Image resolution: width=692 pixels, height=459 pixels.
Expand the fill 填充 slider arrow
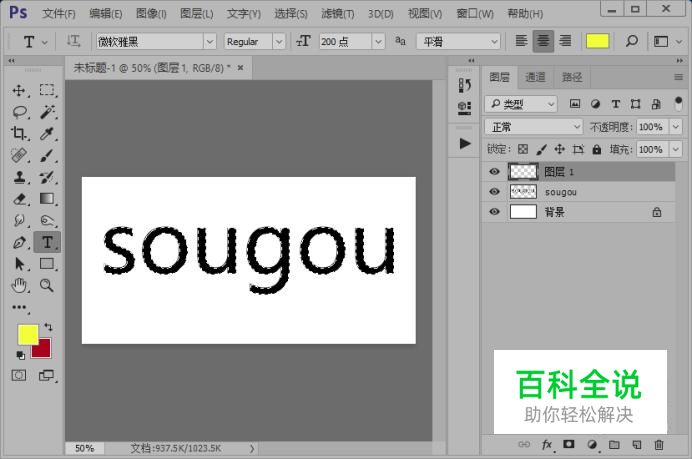coord(676,149)
